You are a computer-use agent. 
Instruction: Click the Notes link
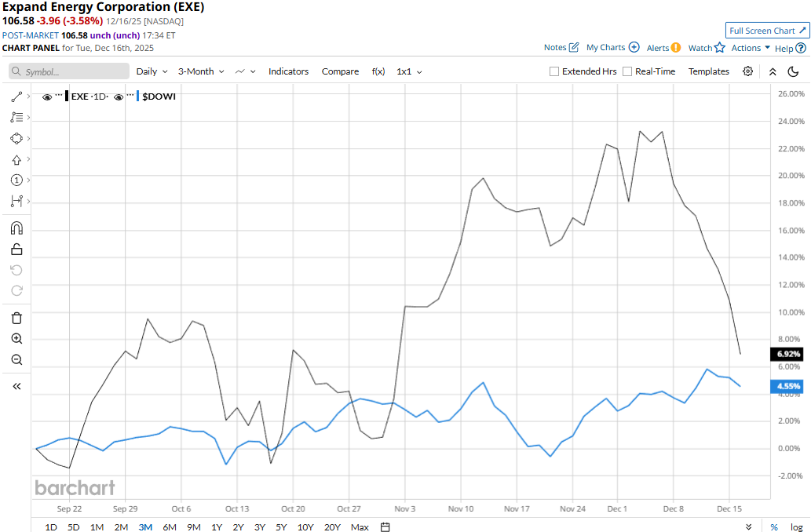(555, 47)
